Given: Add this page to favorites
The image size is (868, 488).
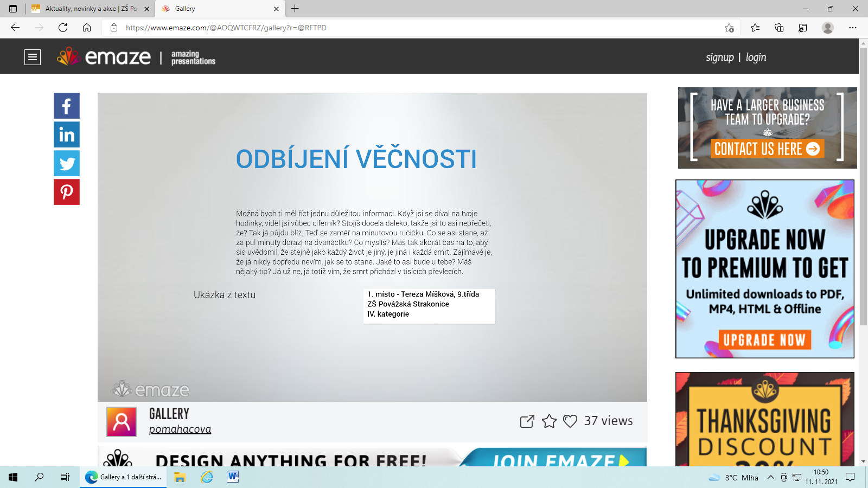Looking at the screenshot, I should pos(729,28).
